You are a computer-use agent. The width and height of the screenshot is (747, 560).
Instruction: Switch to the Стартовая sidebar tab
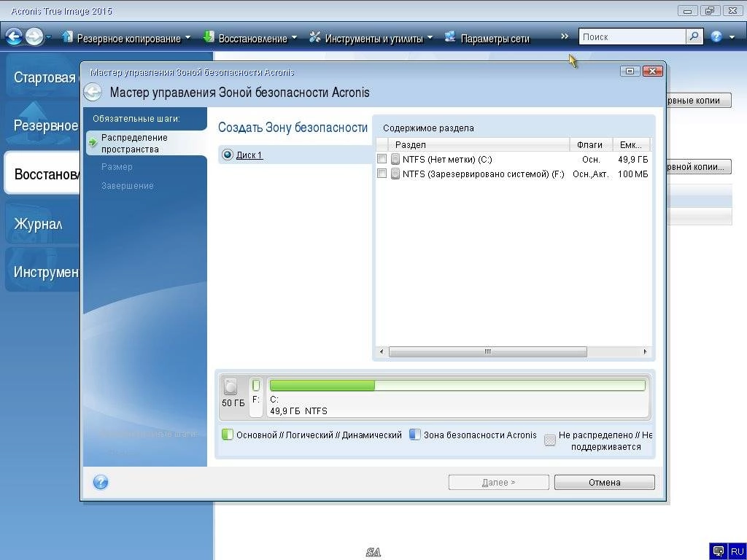point(42,77)
